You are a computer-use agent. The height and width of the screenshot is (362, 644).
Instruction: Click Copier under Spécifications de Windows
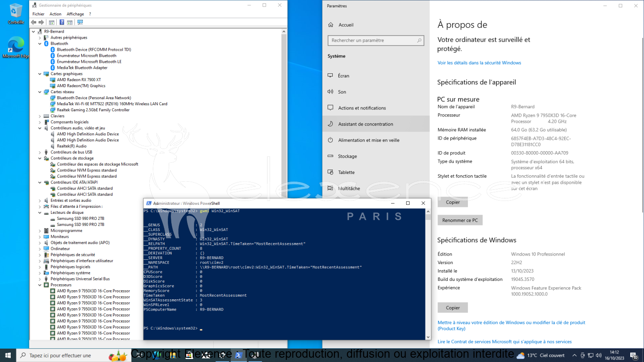click(453, 307)
